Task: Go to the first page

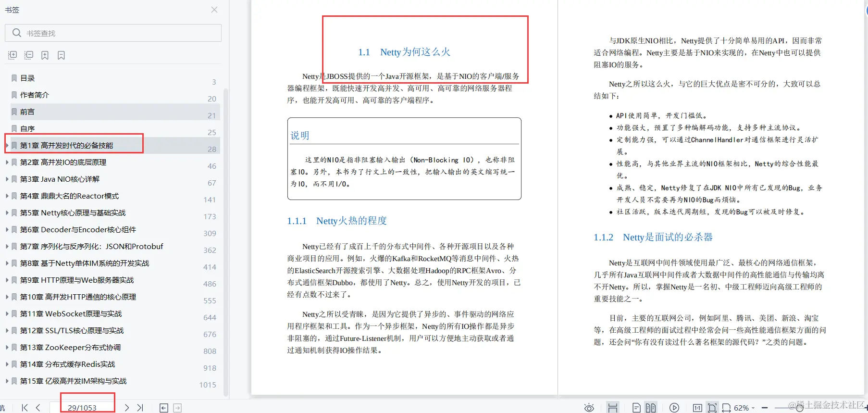Action: tap(25, 407)
